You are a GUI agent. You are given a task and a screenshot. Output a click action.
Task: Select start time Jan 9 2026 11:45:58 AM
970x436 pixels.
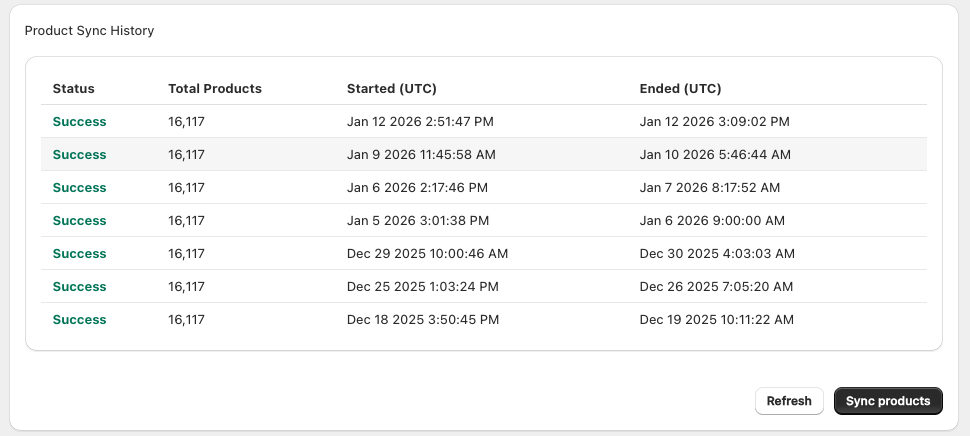coord(421,155)
